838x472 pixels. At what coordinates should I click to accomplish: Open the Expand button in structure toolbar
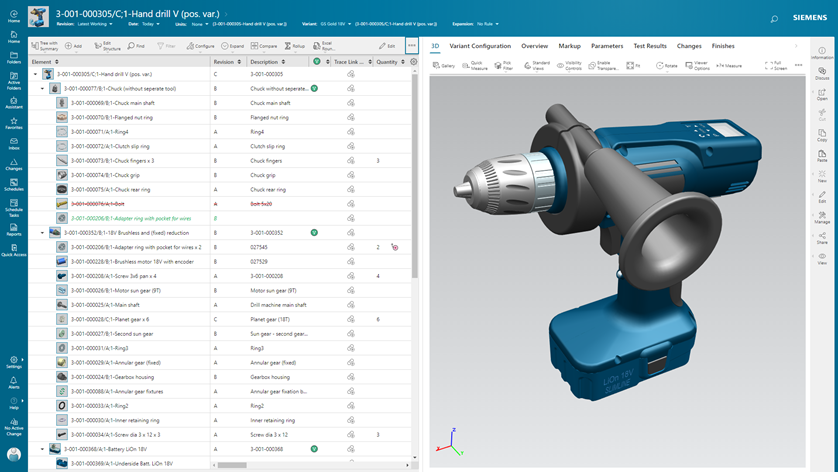tap(232, 46)
